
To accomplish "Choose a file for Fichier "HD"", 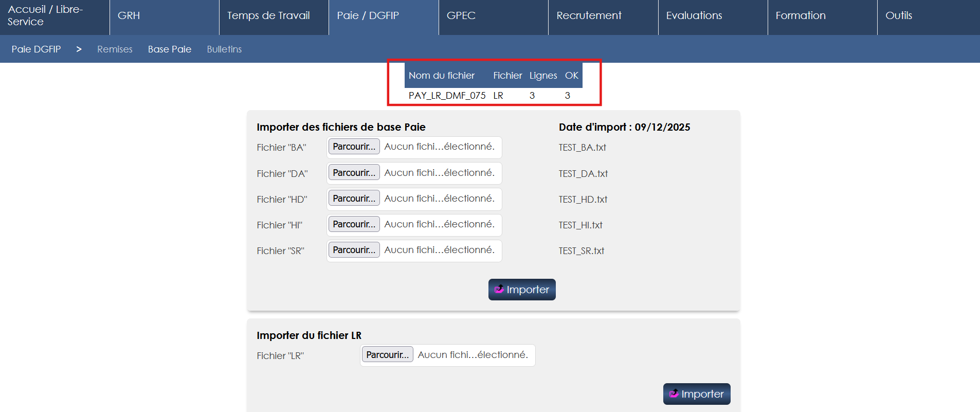I will tap(354, 199).
